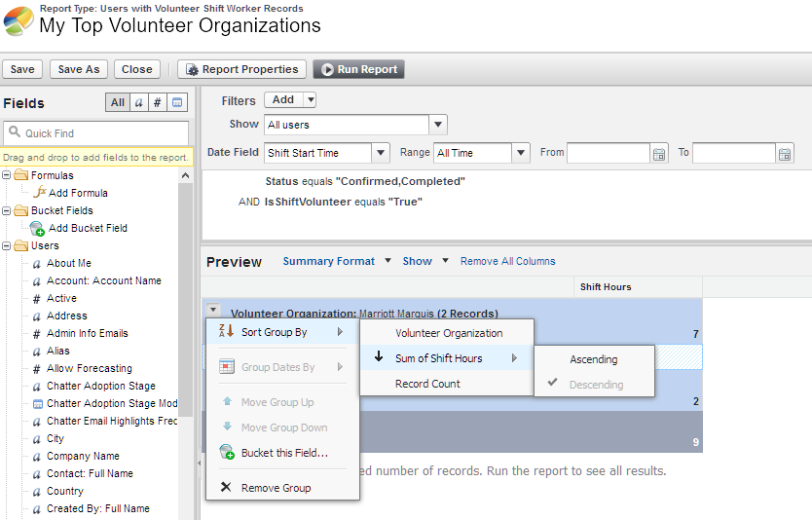Image resolution: width=812 pixels, height=520 pixels.
Task: Choose Move Group Down menu item
Action: pyautogui.click(x=282, y=427)
